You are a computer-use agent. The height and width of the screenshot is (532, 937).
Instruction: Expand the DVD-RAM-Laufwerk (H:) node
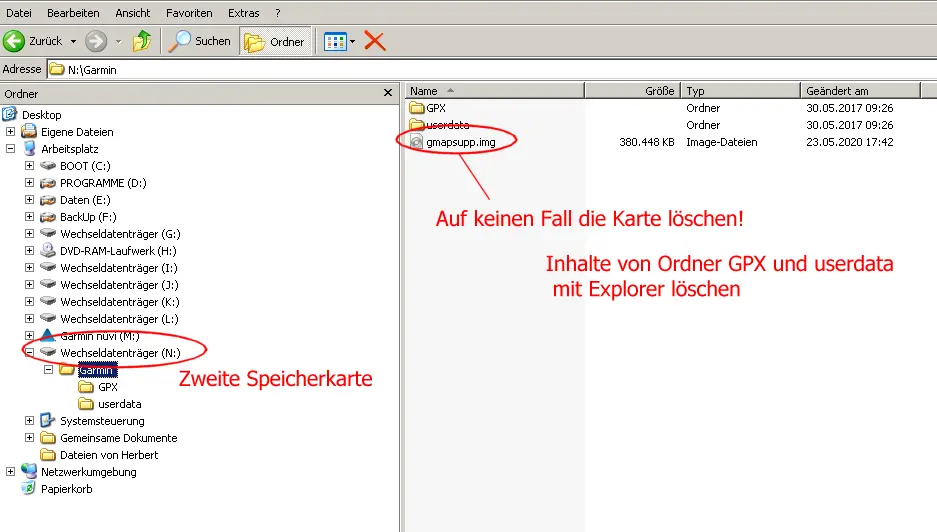pos(29,250)
